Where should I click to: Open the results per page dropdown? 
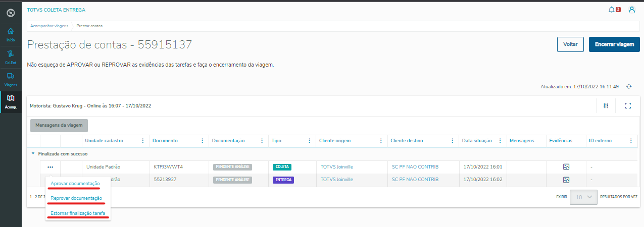(583, 197)
